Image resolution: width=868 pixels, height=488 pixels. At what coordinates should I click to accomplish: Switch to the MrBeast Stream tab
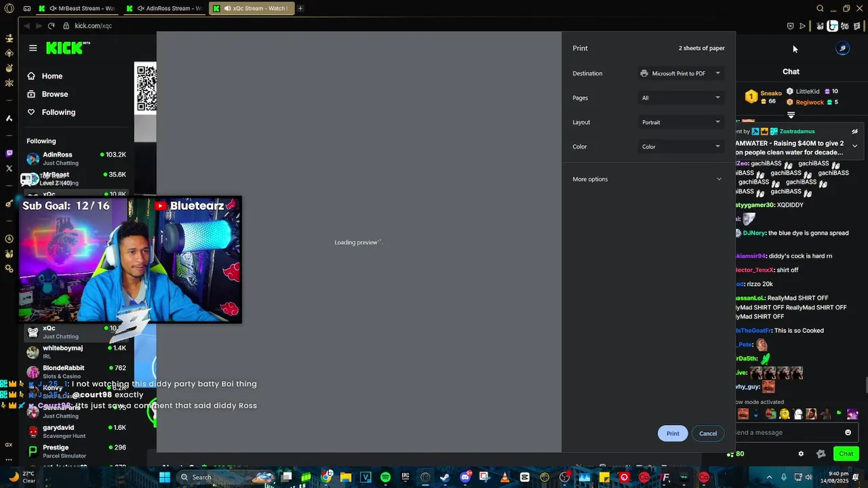tap(77, 8)
